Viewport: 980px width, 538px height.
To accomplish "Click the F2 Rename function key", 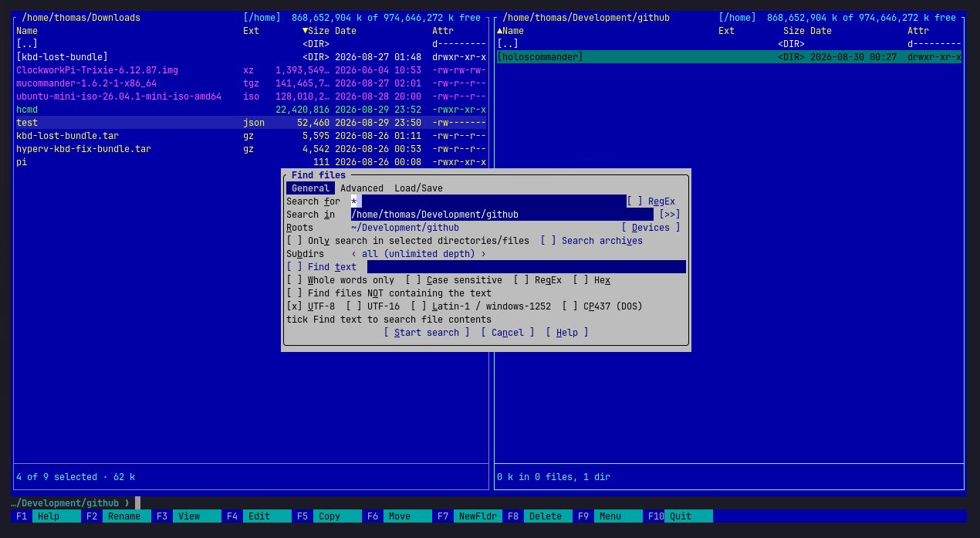I will (116, 516).
